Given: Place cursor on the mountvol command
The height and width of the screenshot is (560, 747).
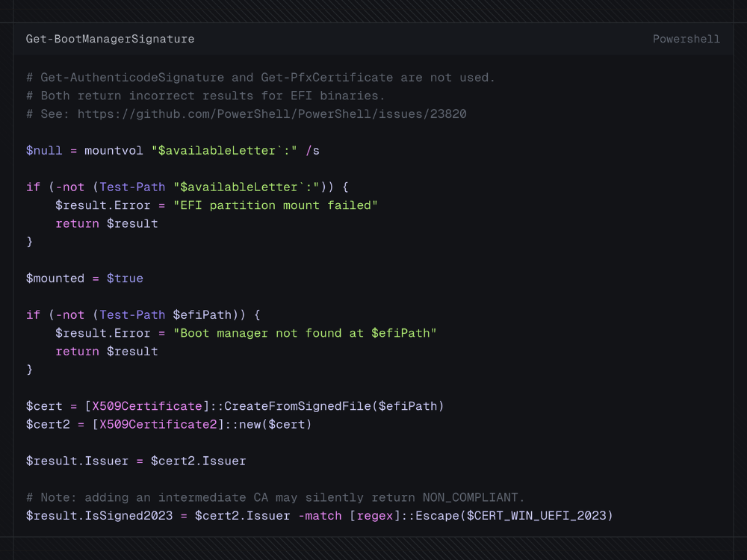Looking at the screenshot, I should pyautogui.click(x=114, y=151).
